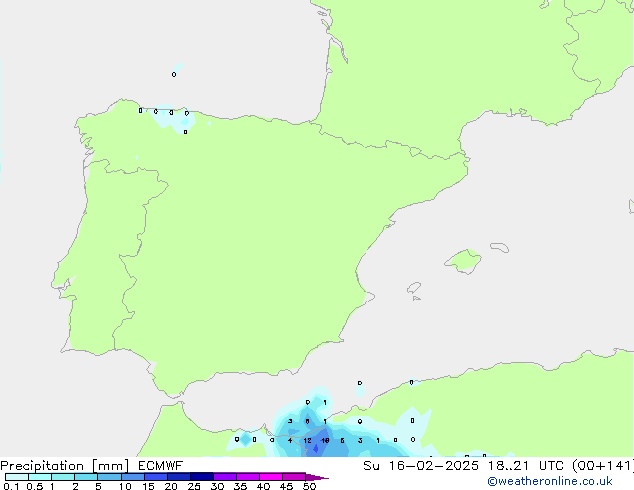Click the "ECMWF" model name
Screen dimensions: 634x490
click(x=161, y=466)
